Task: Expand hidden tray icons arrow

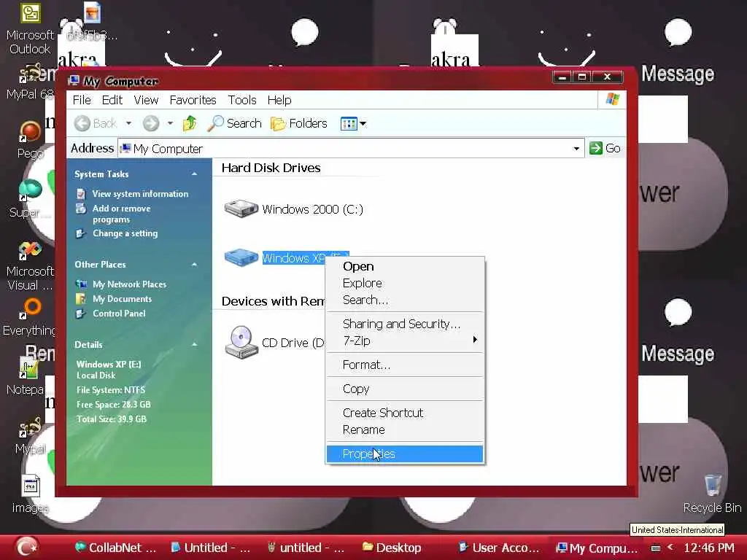Action: (670, 548)
